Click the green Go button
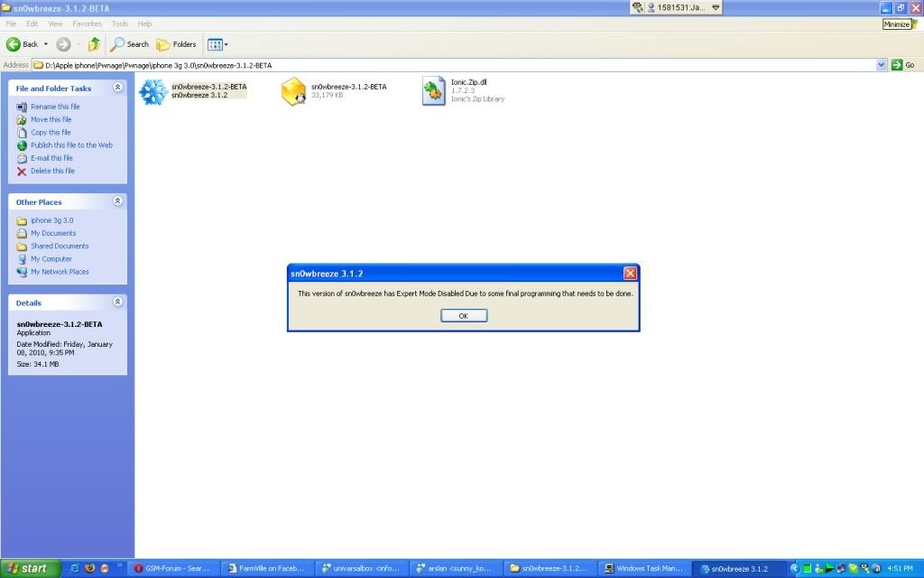Image resolution: width=924 pixels, height=578 pixels. [x=903, y=65]
